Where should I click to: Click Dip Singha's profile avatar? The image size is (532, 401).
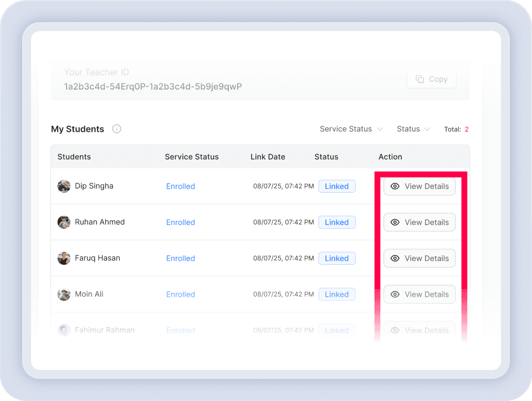(64, 186)
